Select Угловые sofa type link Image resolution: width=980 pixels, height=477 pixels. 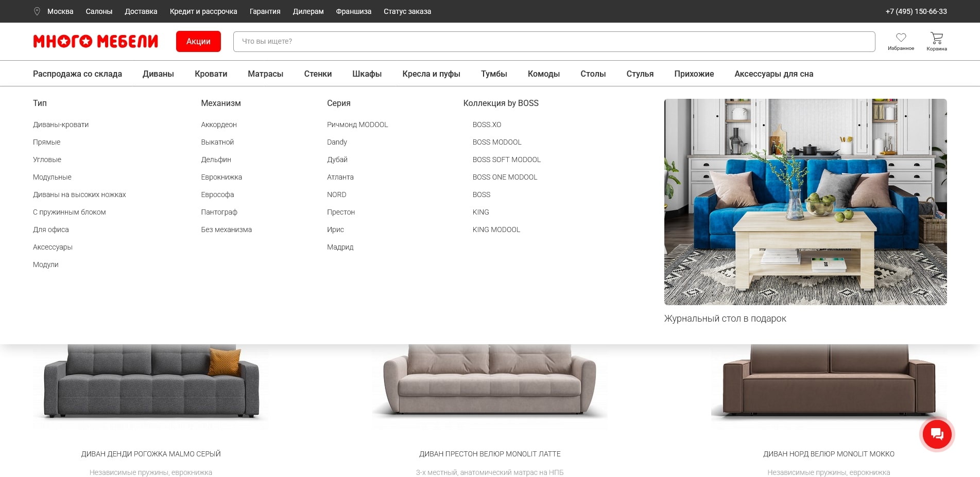(x=47, y=160)
